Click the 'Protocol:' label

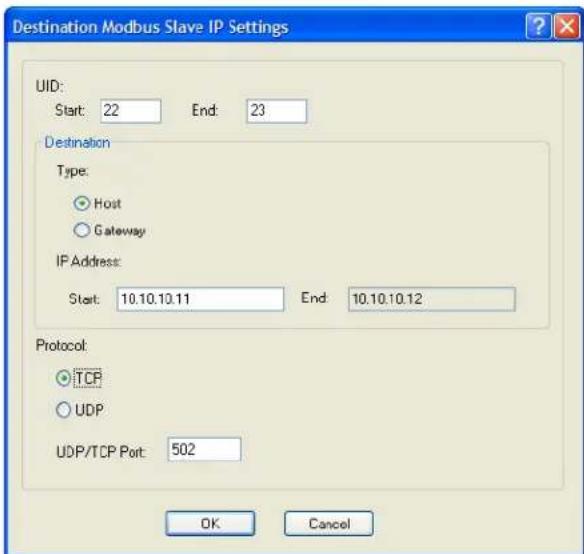(x=61, y=346)
